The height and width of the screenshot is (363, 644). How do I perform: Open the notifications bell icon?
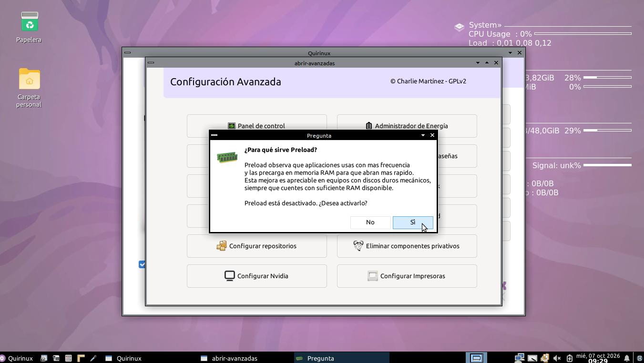click(627, 358)
